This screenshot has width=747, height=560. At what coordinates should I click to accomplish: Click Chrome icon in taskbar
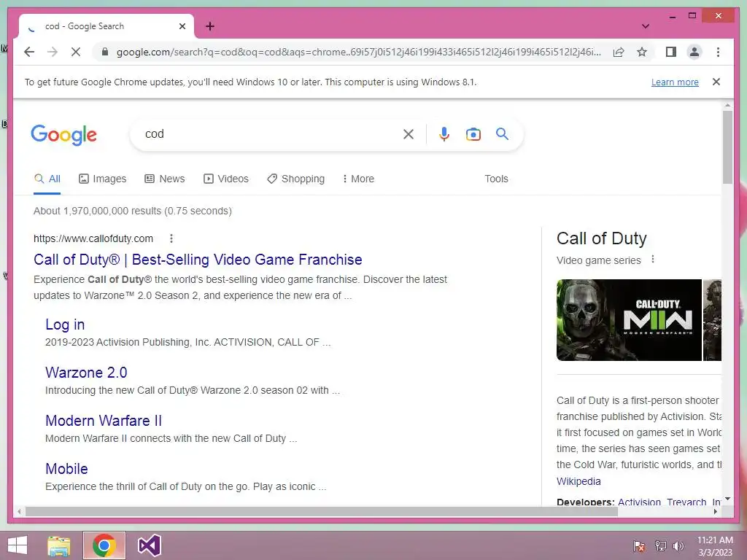104,545
